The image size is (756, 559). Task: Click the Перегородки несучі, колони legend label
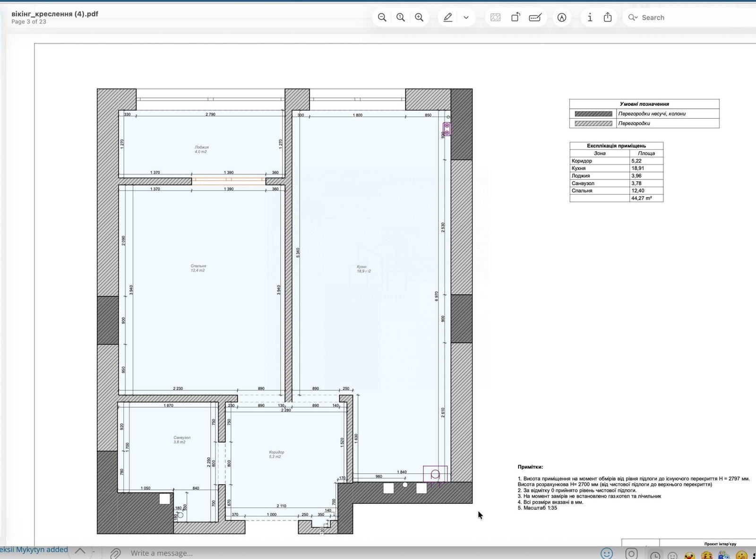(x=652, y=114)
